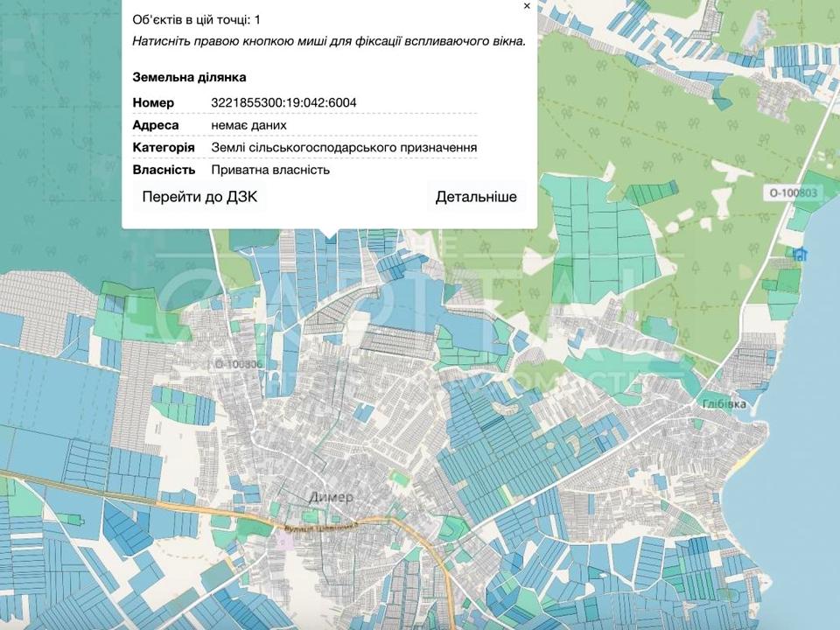The image size is (840, 630).
Task: Click the address value 'немає даних'
Action: click(248, 125)
